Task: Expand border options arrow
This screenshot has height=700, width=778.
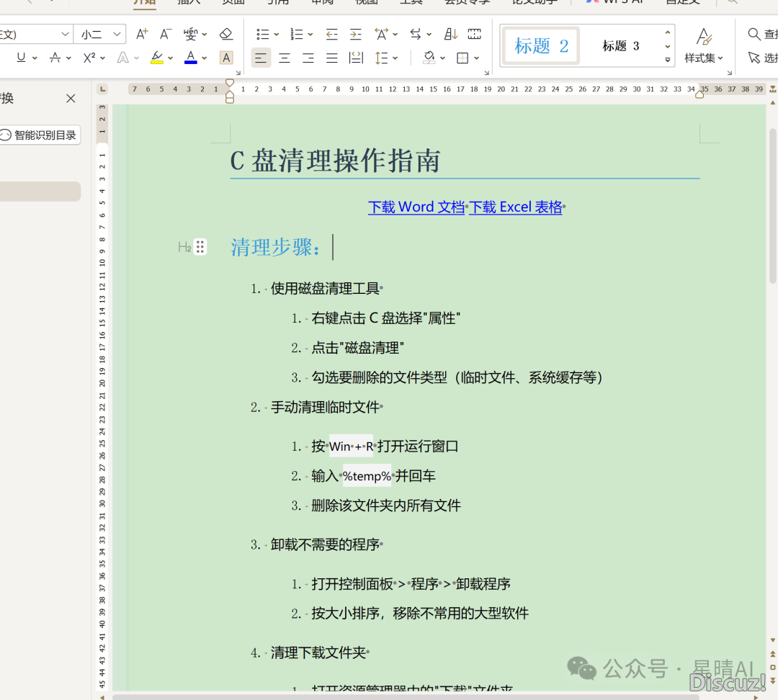Action: [477, 58]
